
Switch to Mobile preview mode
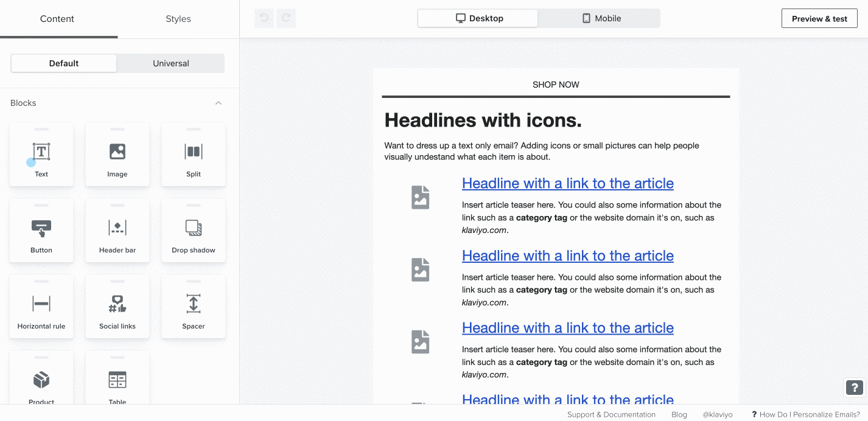point(600,18)
